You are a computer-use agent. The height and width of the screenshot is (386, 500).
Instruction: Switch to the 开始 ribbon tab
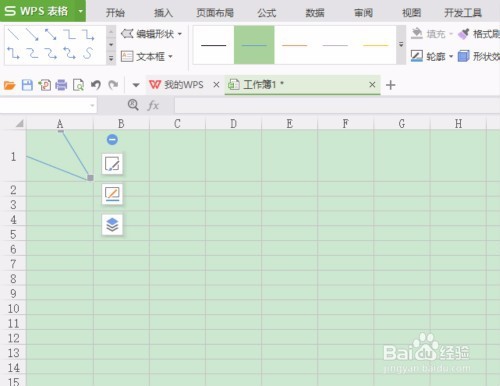115,13
